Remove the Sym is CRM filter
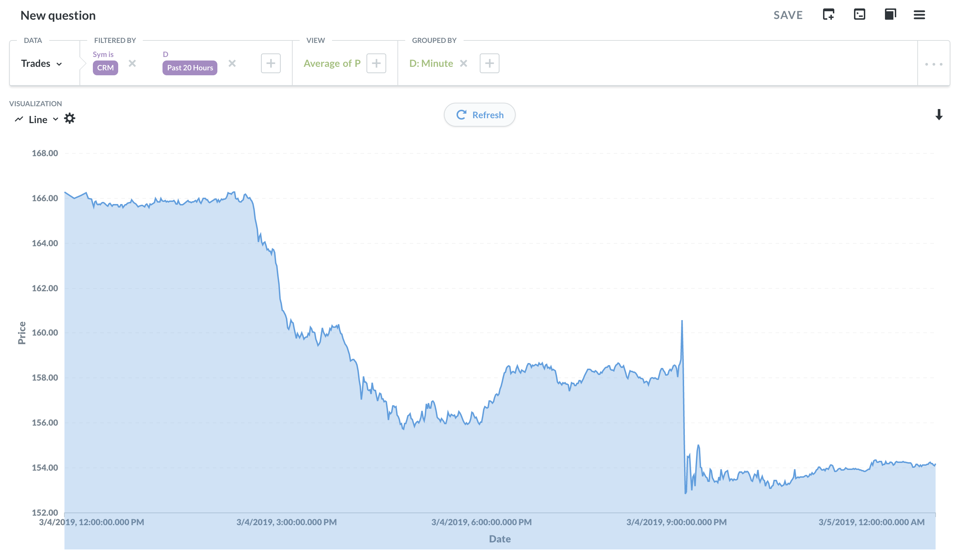The height and width of the screenshot is (560, 956). (132, 63)
